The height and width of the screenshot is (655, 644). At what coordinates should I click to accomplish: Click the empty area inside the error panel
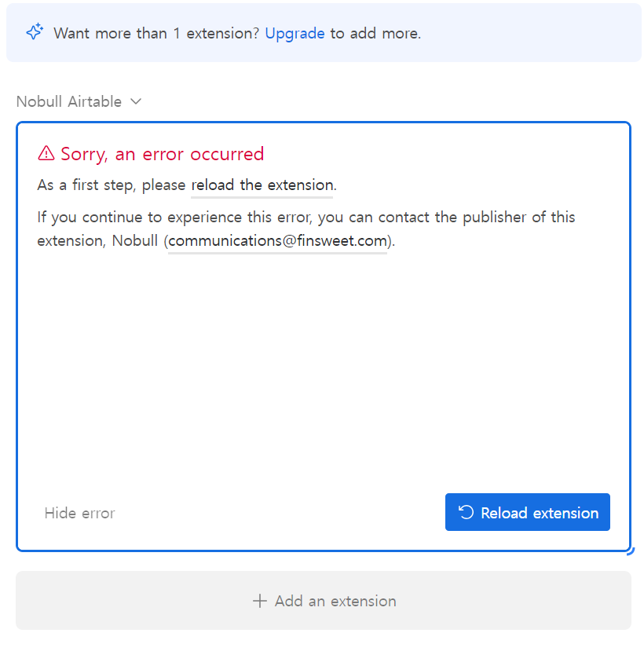click(324, 368)
